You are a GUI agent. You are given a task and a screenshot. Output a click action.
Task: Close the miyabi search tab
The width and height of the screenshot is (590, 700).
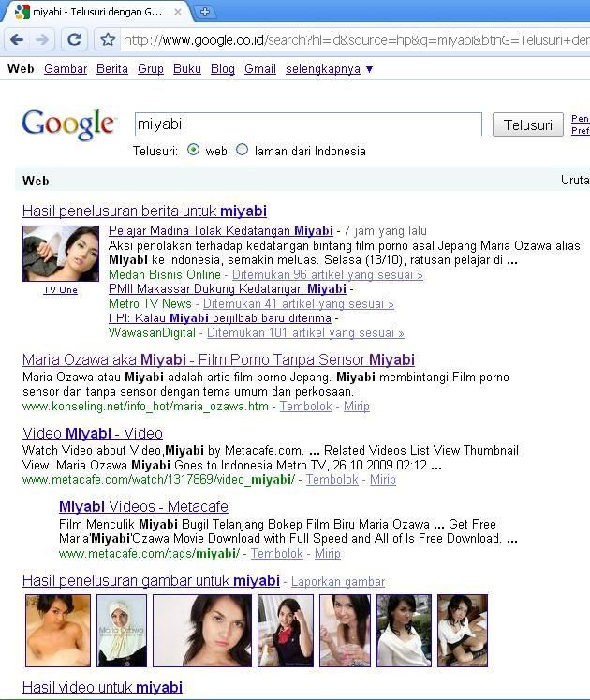(178, 12)
